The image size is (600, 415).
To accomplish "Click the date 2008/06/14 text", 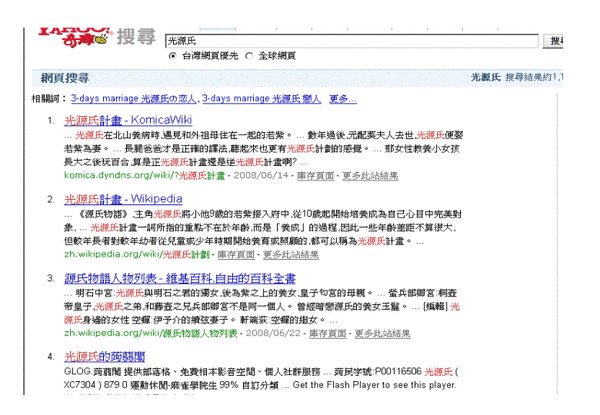I will click(x=261, y=176).
